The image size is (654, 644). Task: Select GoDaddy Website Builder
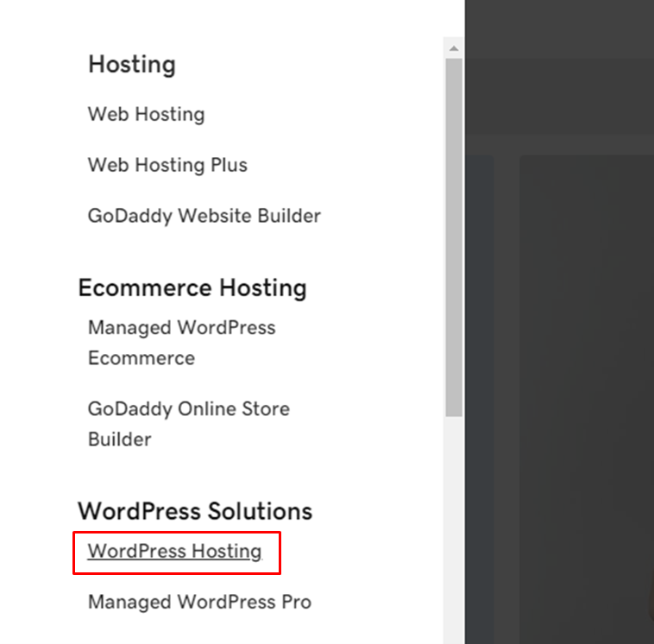click(204, 216)
